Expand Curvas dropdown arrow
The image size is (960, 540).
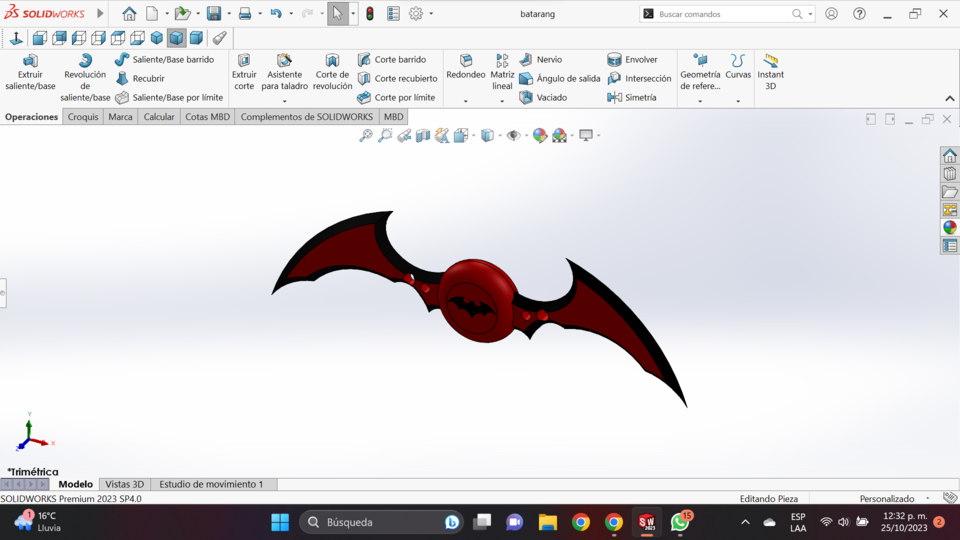click(x=738, y=101)
